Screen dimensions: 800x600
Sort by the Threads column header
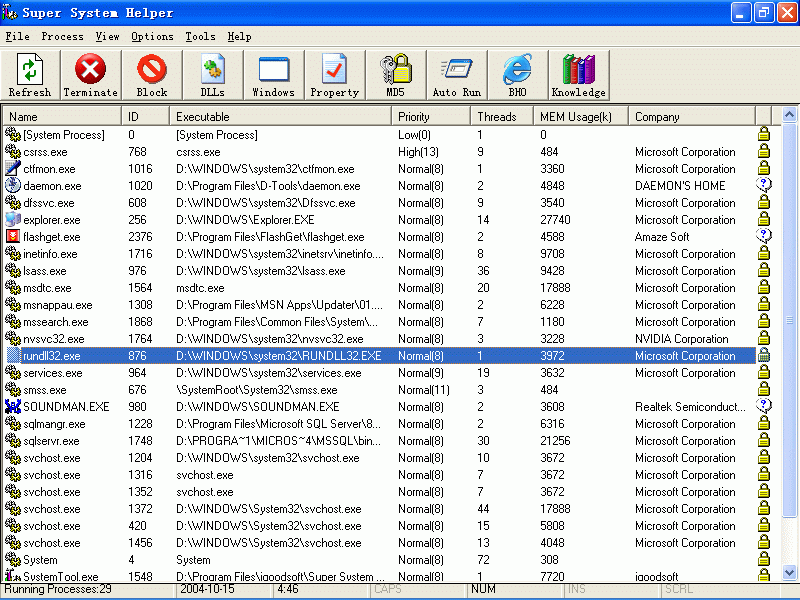[502, 116]
